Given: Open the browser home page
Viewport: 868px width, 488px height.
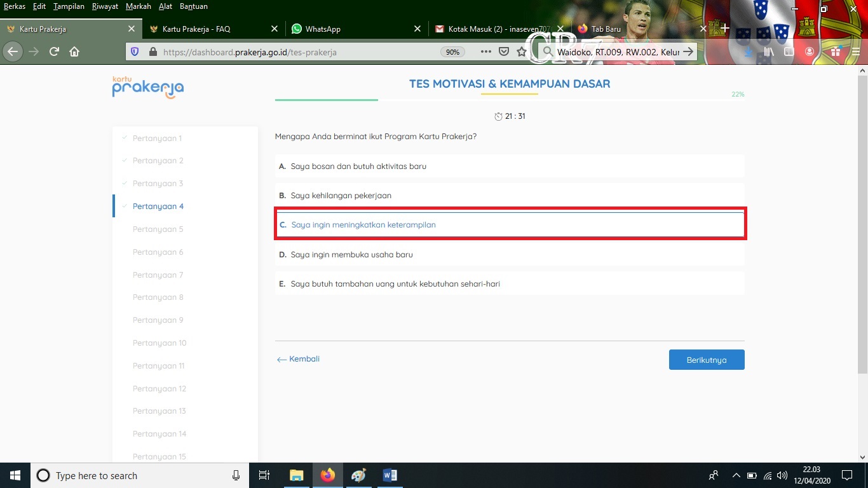Looking at the screenshot, I should point(74,52).
